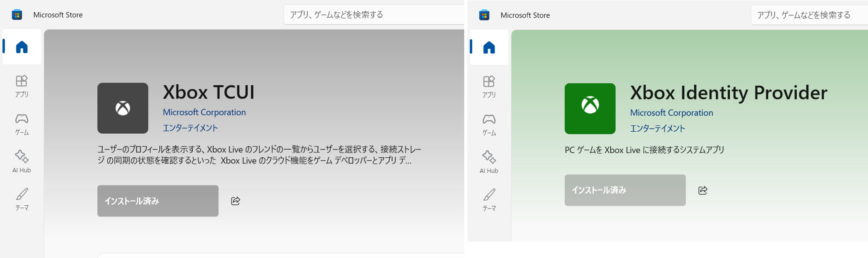
Task: Click the green Xbox Identity Provider app icon
Action: (590, 108)
